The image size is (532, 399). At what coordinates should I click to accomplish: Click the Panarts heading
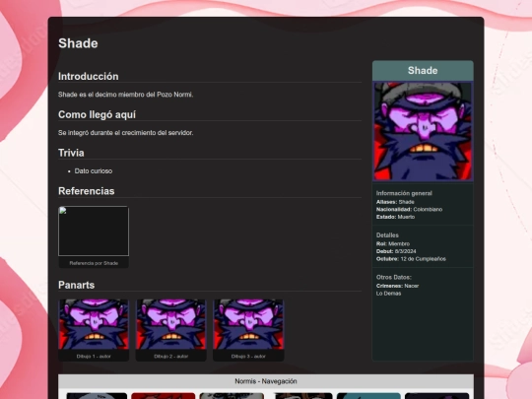click(x=76, y=285)
